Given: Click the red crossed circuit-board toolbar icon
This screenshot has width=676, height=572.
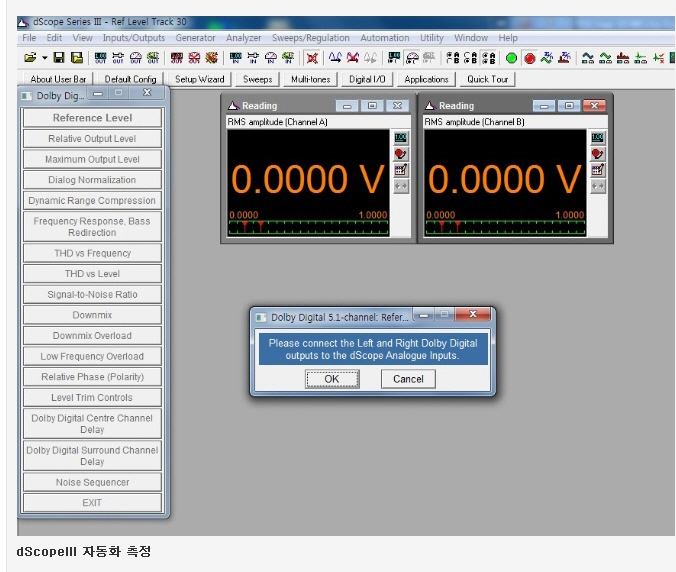Looking at the screenshot, I should tap(211, 58).
